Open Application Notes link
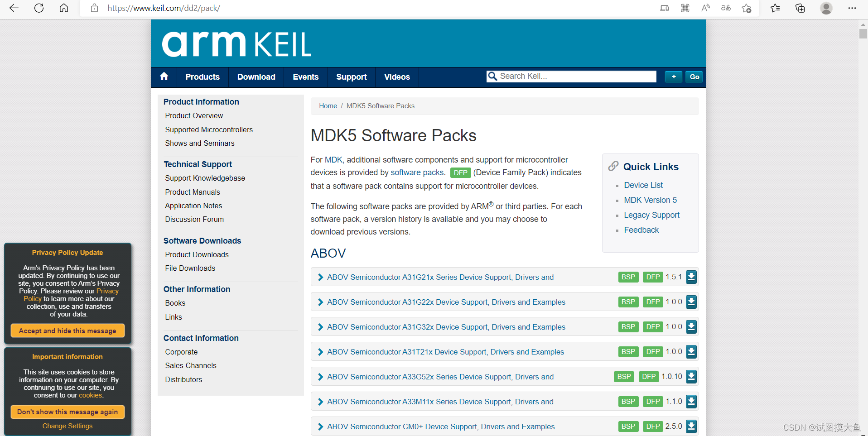Viewport: 868px width, 436px height. tap(193, 206)
